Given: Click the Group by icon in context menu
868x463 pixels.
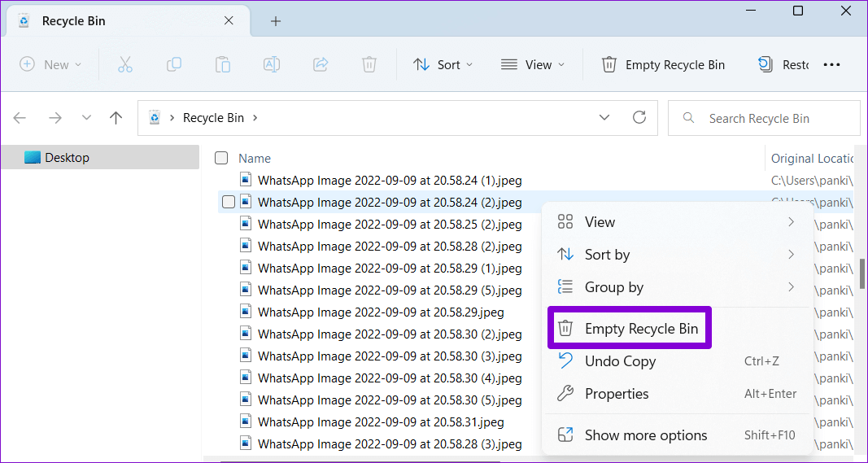Looking at the screenshot, I should coord(565,287).
